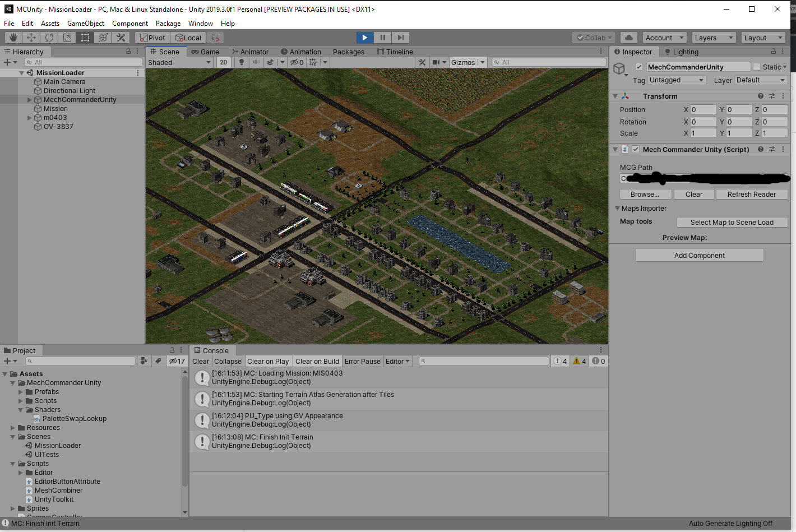Open component editor tools in Scene view
This screenshot has width=796, height=532.
pyautogui.click(x=422, y=62)
